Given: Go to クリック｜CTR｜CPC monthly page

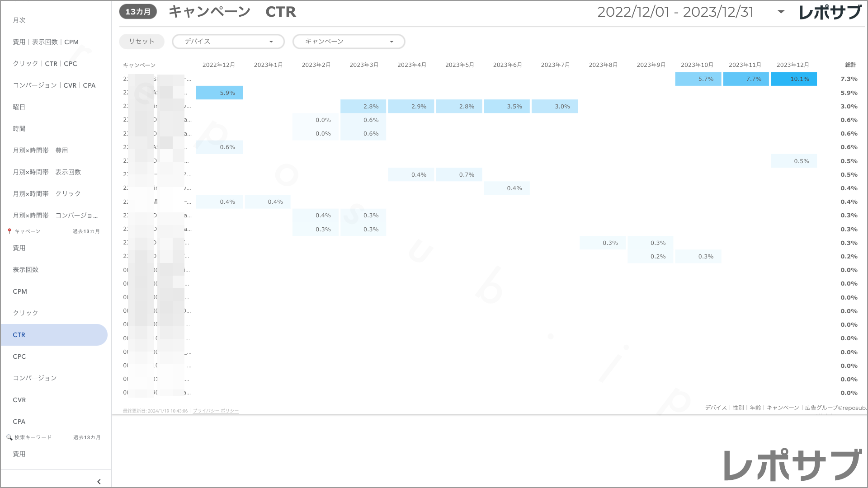Looking at the screenshot, I should point(45,64).
